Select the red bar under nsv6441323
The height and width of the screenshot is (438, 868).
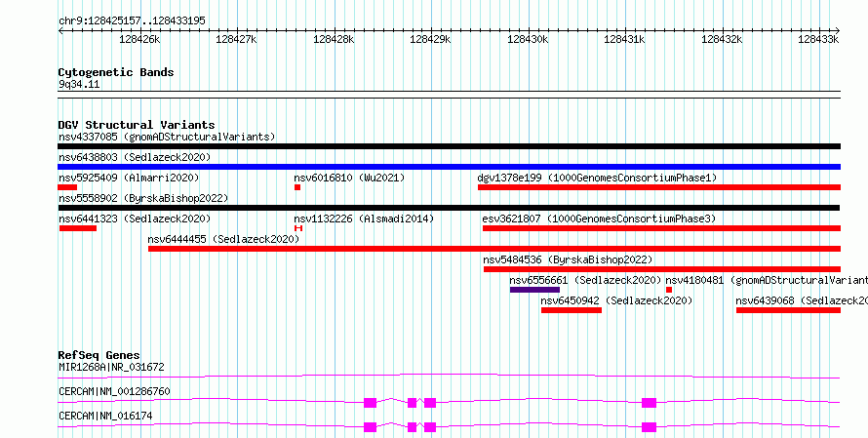coord(78,228)
